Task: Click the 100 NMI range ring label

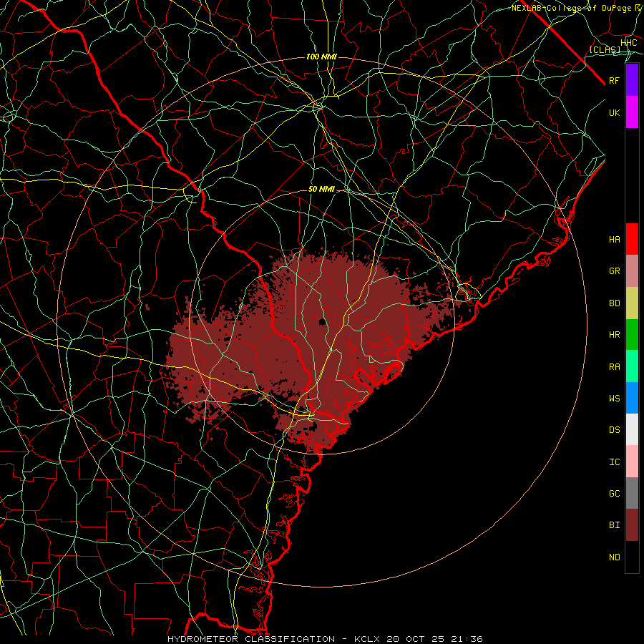Action: click(321, 57)
